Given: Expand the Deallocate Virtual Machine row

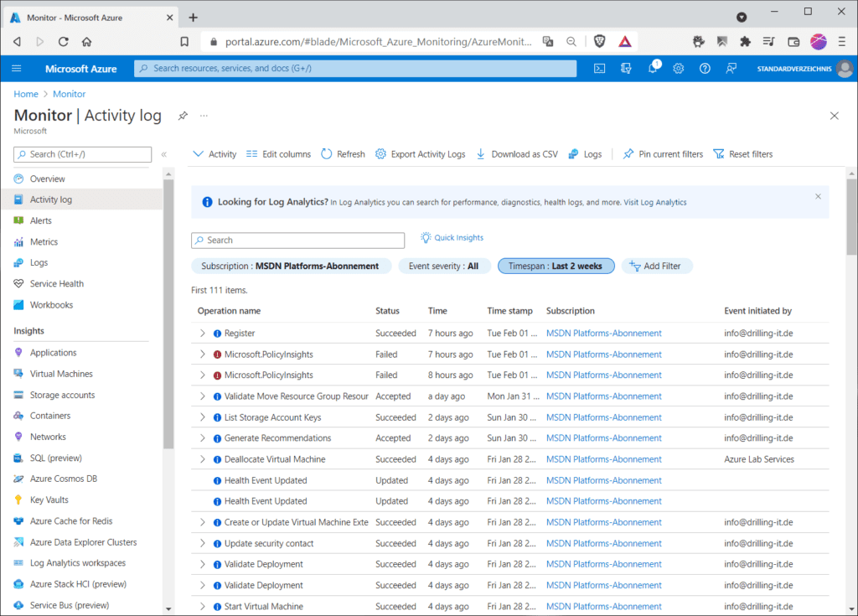Looking at the screenshot, I should pyautogui.click(x=203, y=459).
